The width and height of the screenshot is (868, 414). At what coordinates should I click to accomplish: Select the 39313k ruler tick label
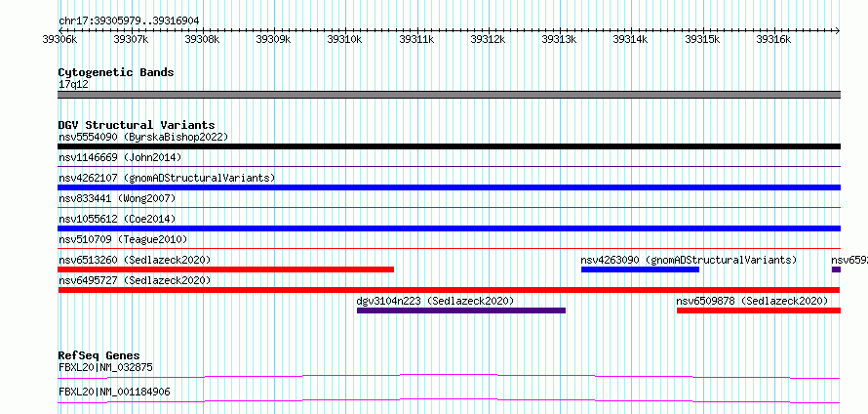(559, 39)
